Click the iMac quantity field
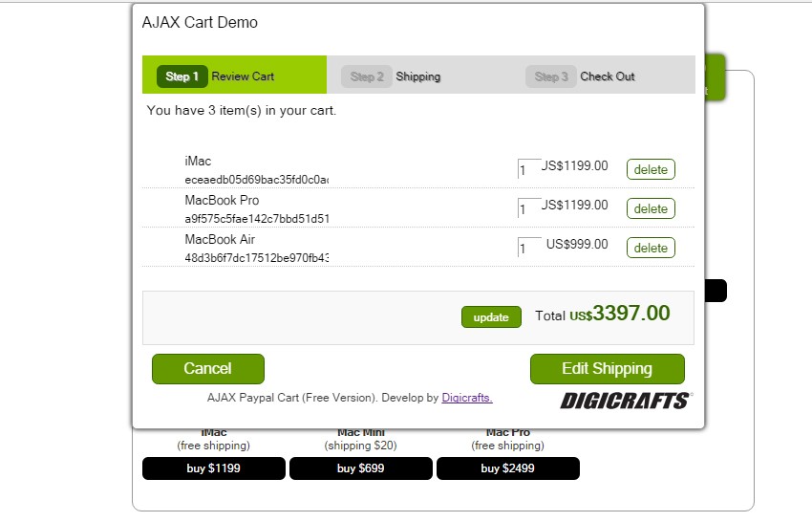 [528, 169]
